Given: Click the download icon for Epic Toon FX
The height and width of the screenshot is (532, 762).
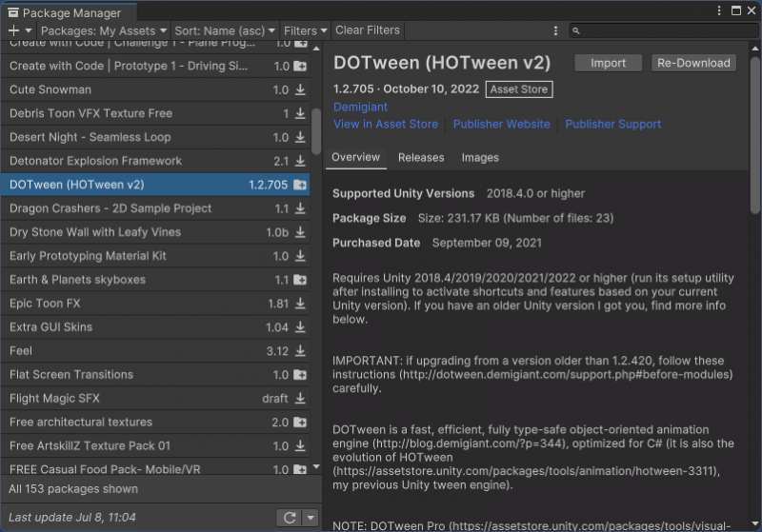Looking at the screenshot, I should 300,304.
